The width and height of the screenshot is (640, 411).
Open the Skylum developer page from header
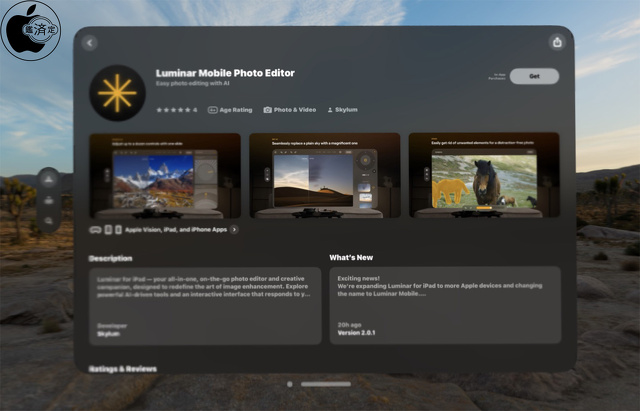pyautogui.click(x=342, y=110)
